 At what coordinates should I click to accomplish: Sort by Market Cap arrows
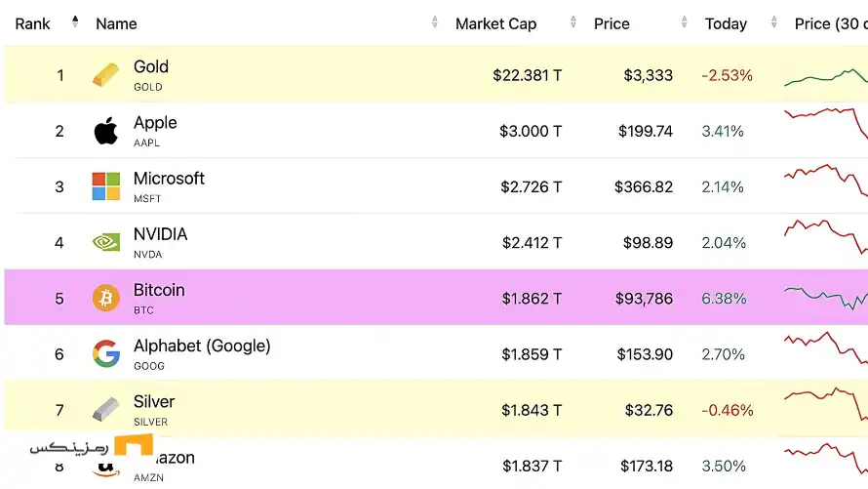pyautogui.click(x=572, y=22)
